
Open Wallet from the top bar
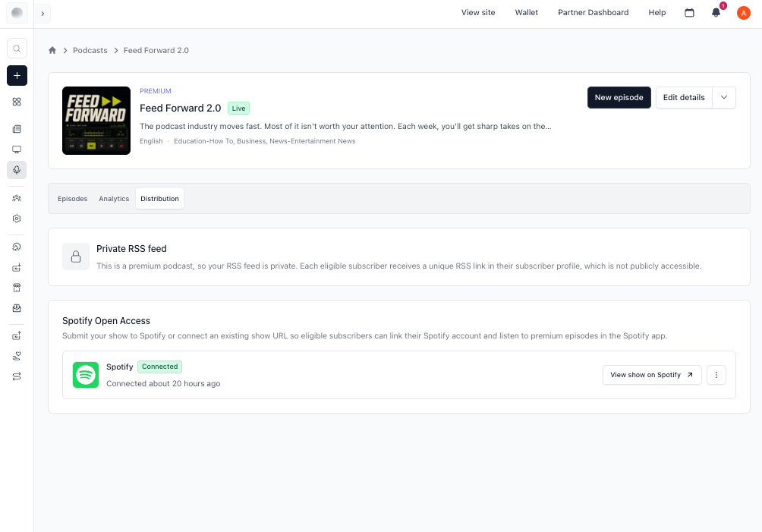(526, 13)
